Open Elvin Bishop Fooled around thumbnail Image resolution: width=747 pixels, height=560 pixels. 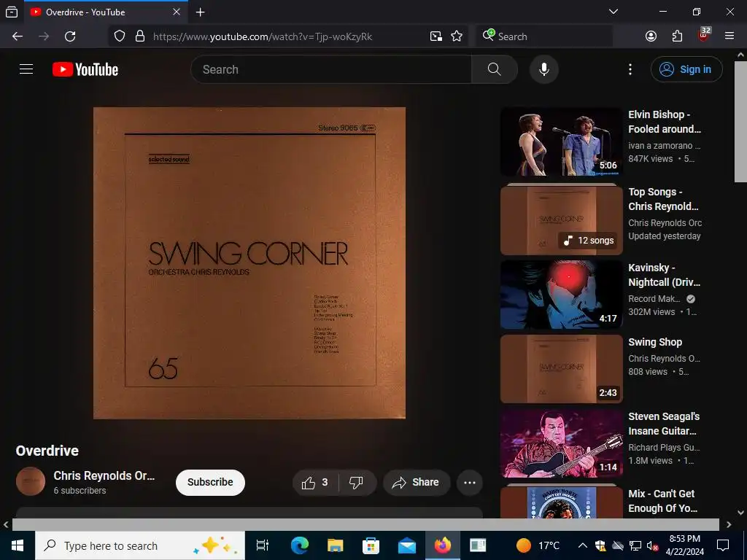561,142
